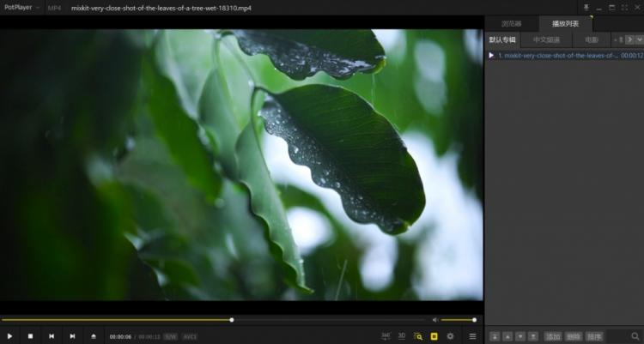This screenshot has width=644, height=344.
Task: Search the playlist with magnifier icon
Action: click(635, 336)
